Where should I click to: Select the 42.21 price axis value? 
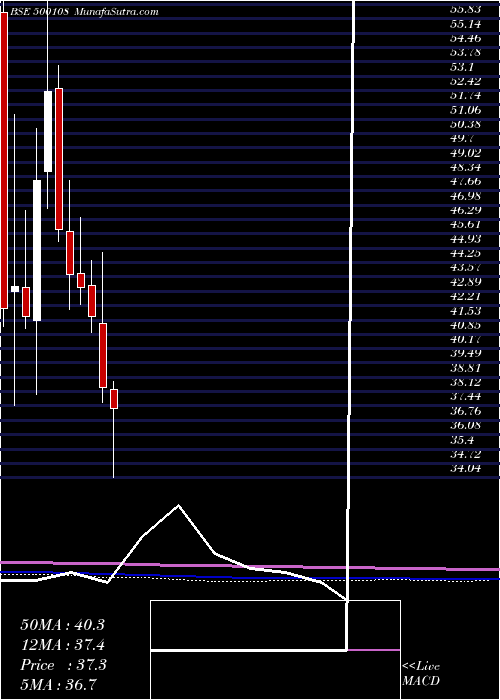pyautogui.click(x=464, y=296)
